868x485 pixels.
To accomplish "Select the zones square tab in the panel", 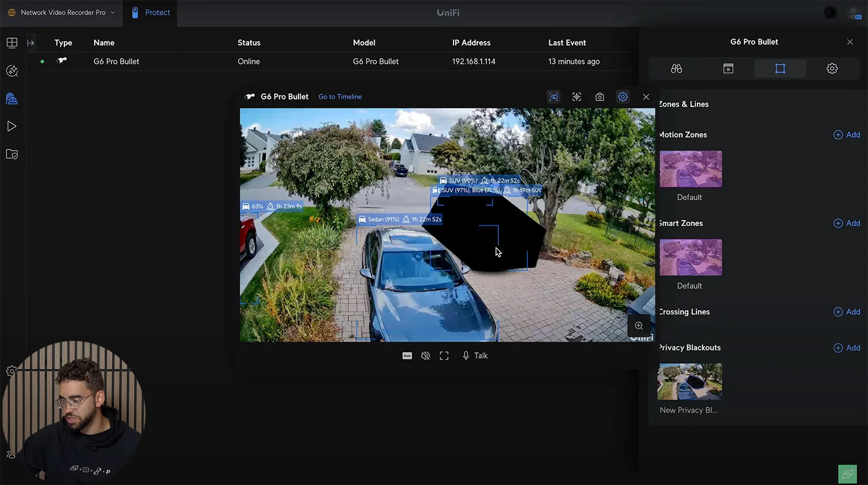I will 780,68.
